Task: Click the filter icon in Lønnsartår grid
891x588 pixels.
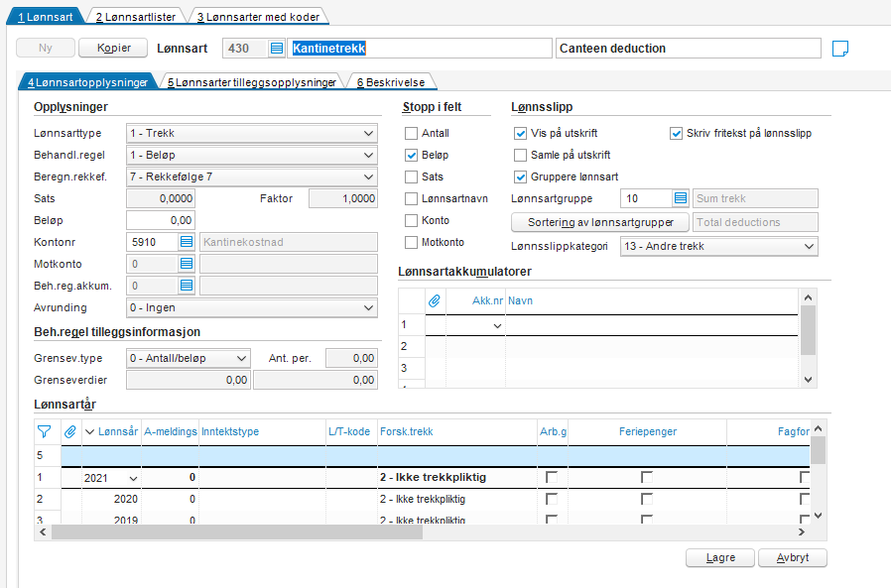Action: point(45,431)
